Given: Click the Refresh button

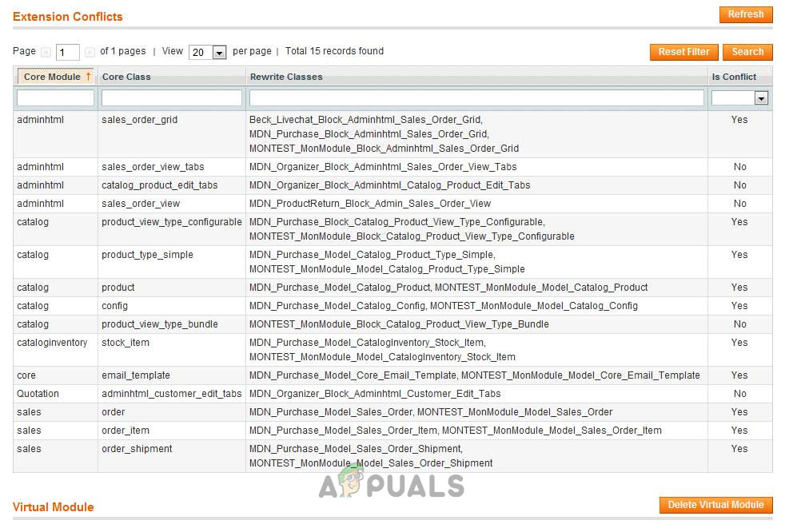Looking at the screenshot, I should click(745, 14).
